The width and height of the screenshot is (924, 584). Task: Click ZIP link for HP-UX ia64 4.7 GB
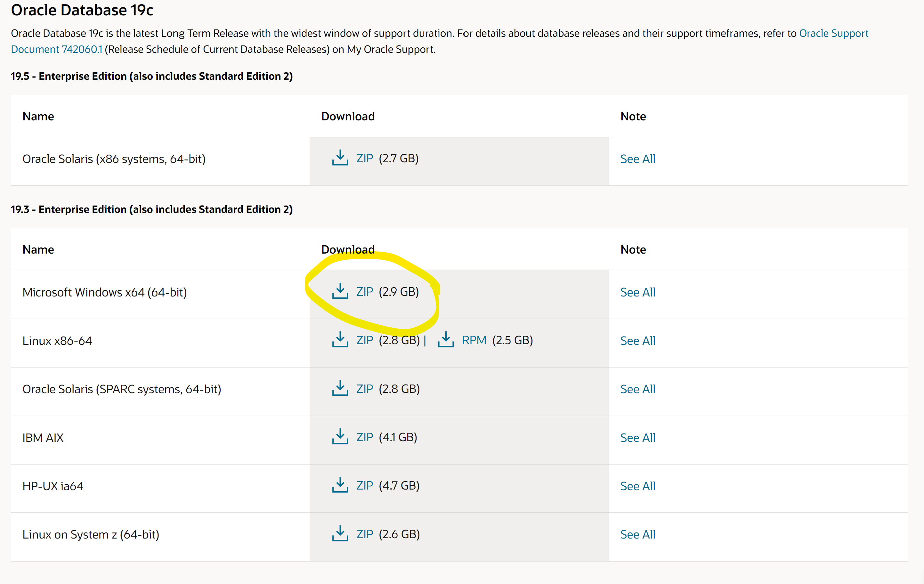365,485
